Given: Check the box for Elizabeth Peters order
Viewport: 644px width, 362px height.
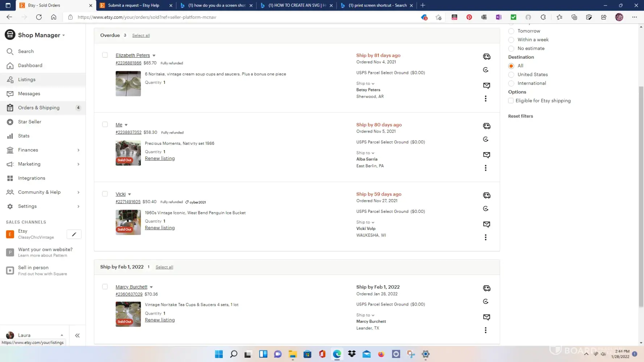Looking at the screenshot, I should point(105,55).
